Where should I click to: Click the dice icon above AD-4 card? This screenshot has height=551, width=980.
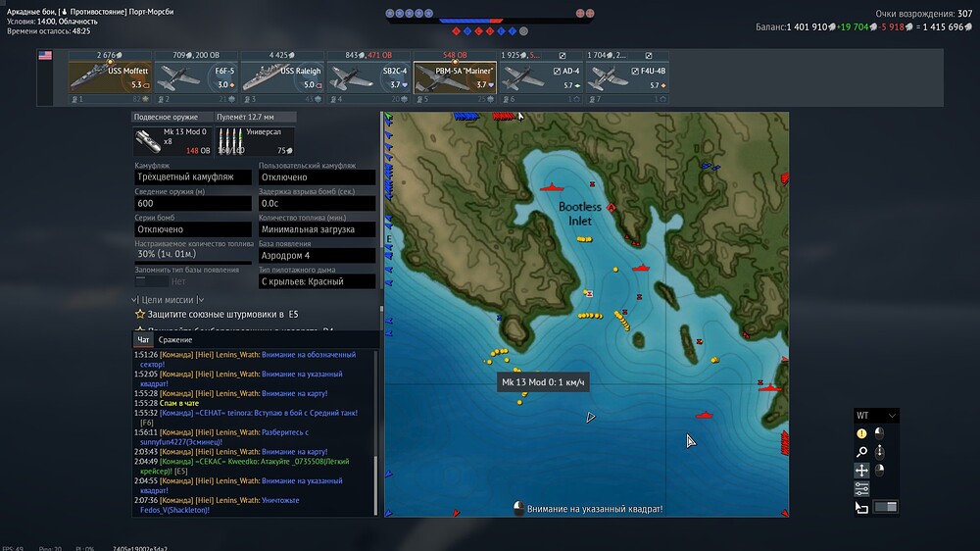point(562,56)
